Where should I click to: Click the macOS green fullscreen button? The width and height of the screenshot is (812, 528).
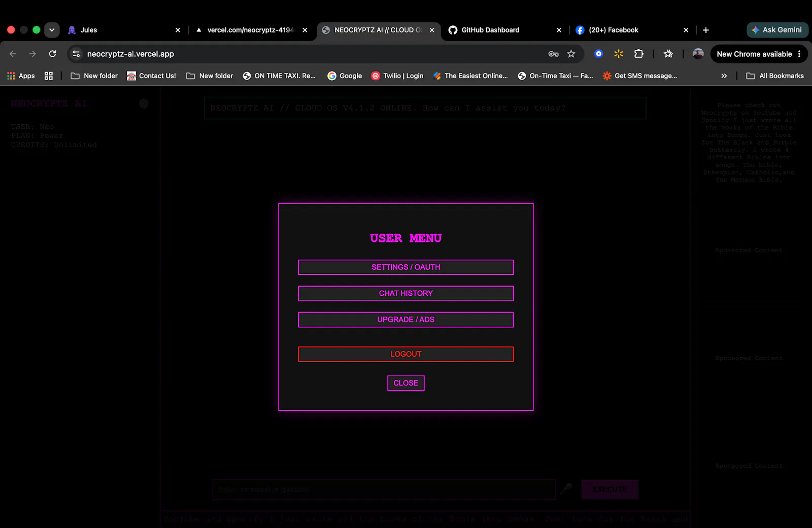[37, 30]
